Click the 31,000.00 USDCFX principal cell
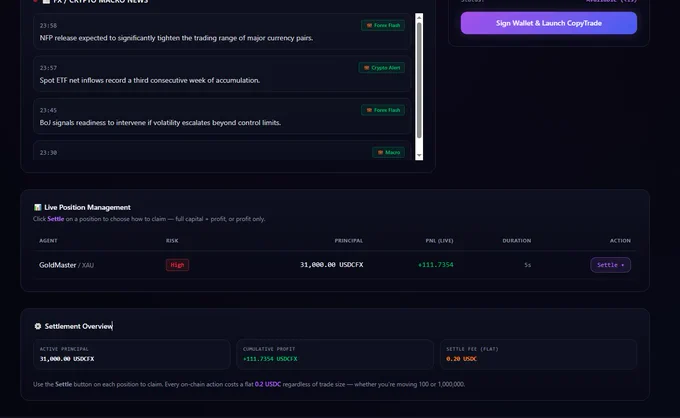This screenshot has width=680, height=418. [x=332, y=265]
